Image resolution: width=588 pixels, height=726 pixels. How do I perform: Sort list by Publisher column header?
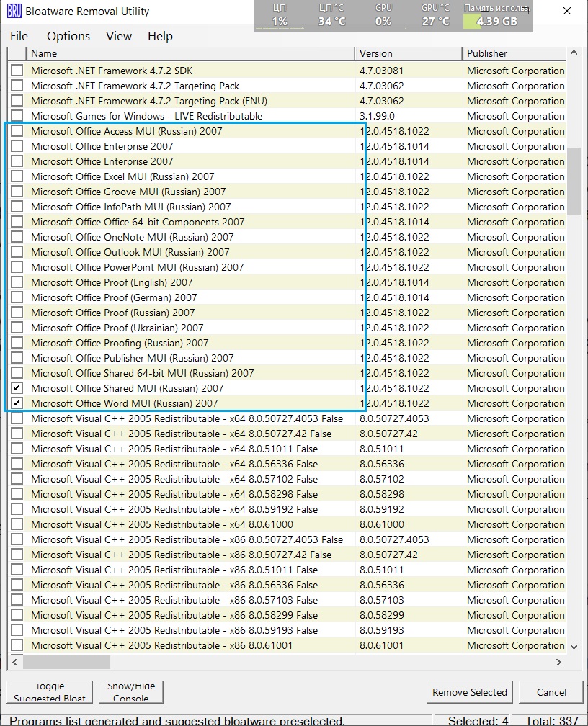pyautogui.click(x=514, y=53)
